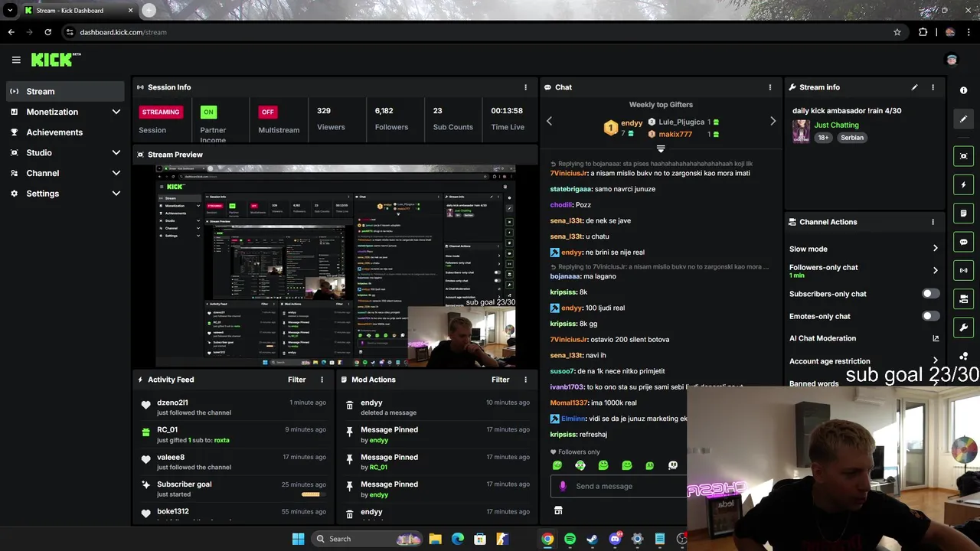Edit stream info with the pencil icon
Image resolution: width=980 pixels, height=551 pixels.
coord(914,87)
